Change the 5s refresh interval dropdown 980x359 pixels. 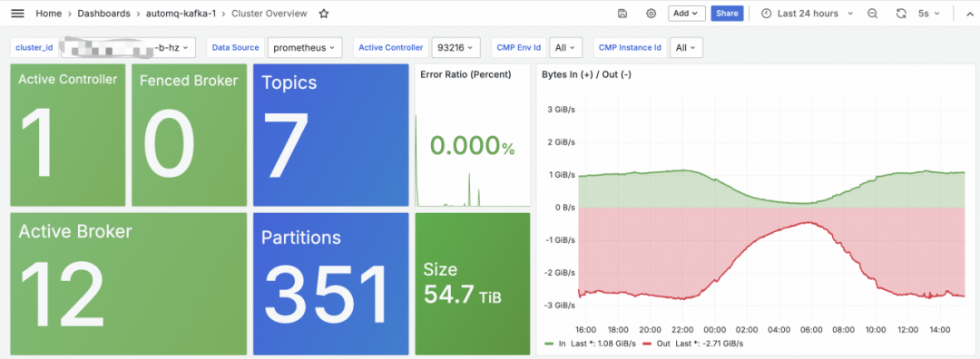pyautogui.click(x=929, y=14)
